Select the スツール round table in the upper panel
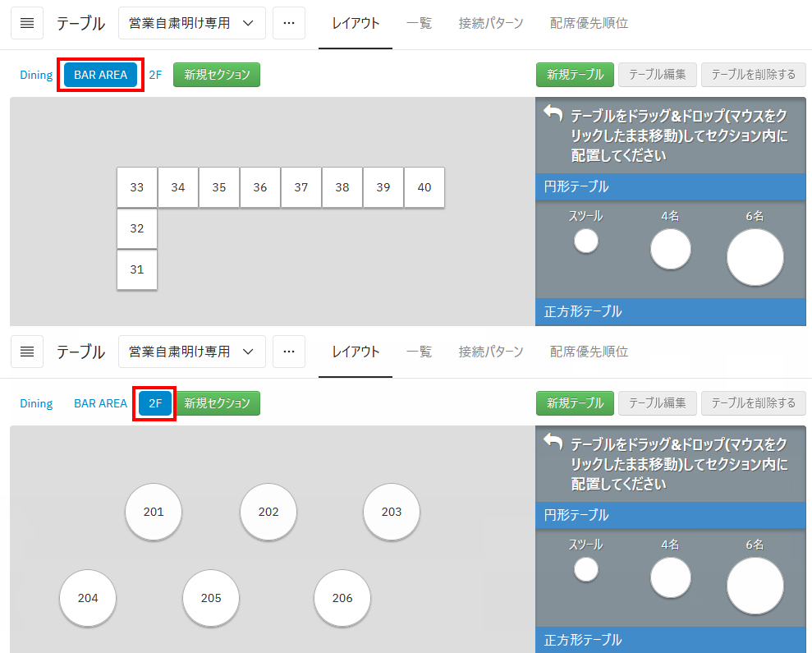812x653 pixels. click(x=586, y=241)
